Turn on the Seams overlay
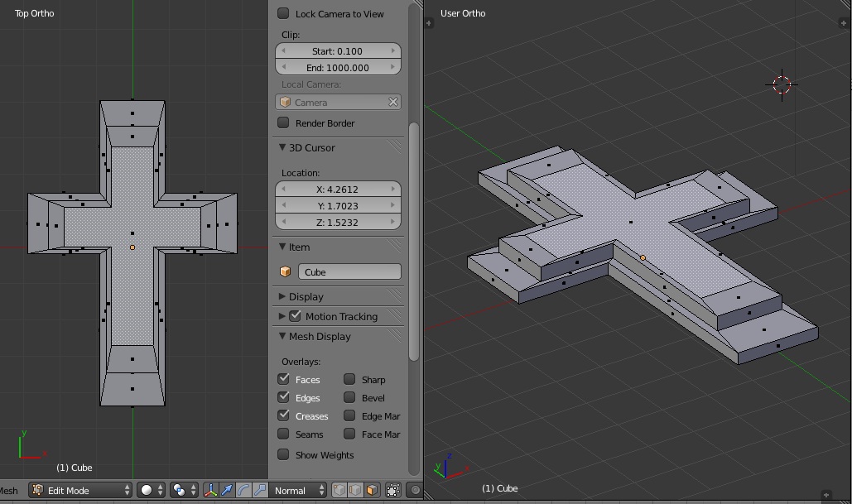 pyautogui.click(x=284, y=434)
